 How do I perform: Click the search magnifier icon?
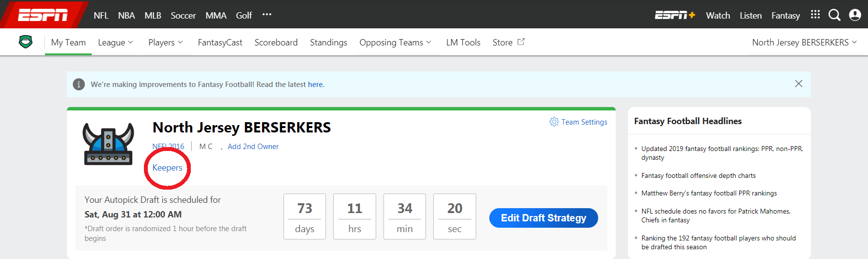point(835,15)
